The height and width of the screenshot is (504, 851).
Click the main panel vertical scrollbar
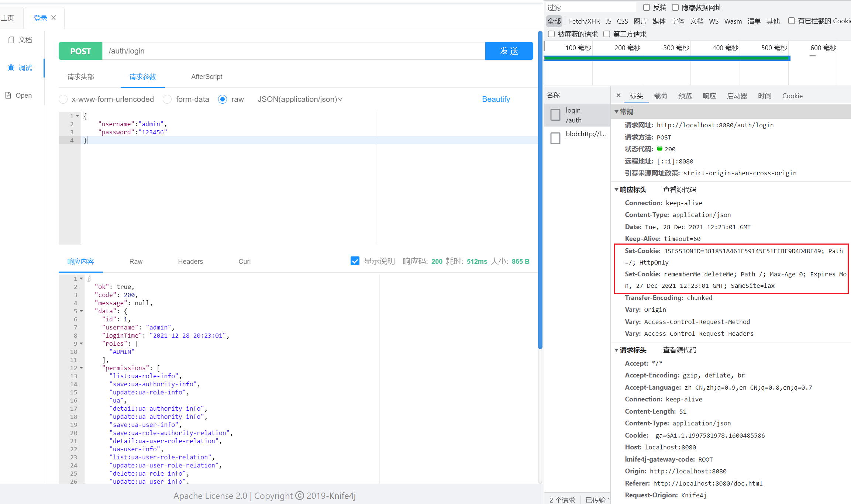tap(540, 190)
